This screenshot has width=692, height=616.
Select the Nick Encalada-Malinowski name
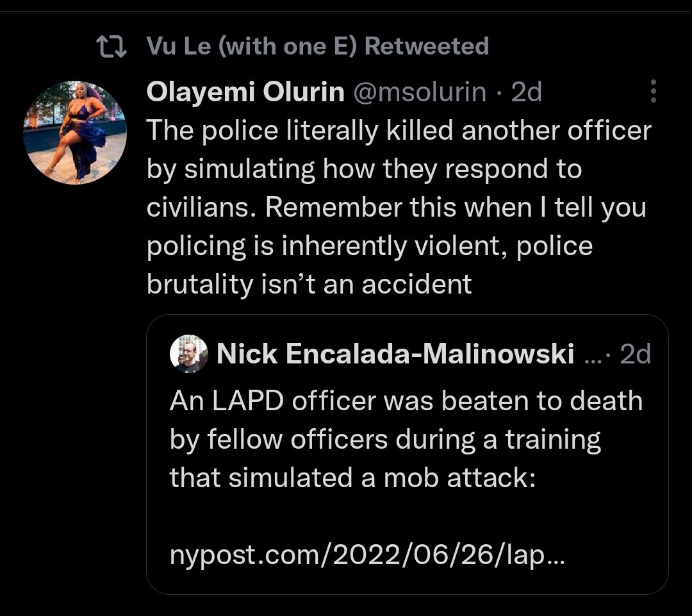point(395,354)
